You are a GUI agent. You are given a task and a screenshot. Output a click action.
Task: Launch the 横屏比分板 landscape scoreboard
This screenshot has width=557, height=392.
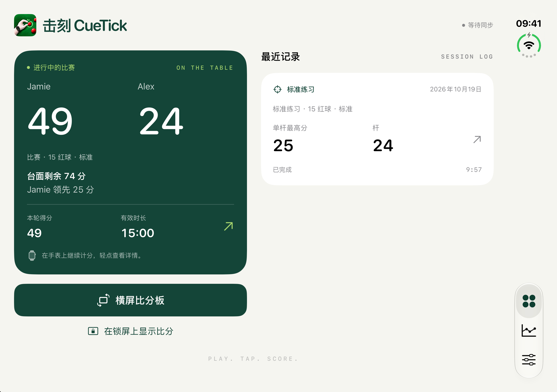[131, 300]
